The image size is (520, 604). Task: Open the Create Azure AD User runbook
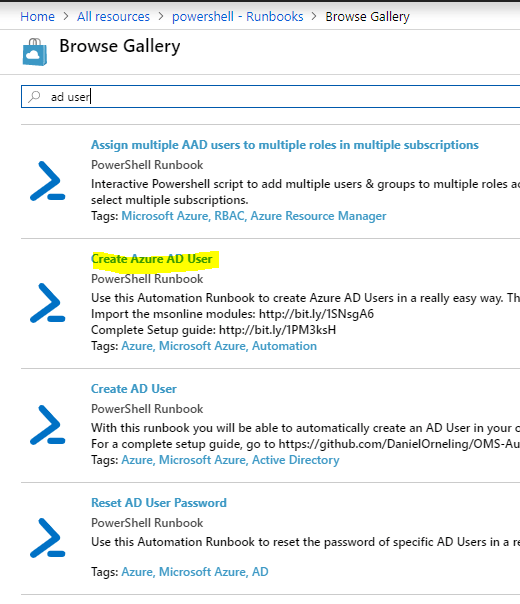(152, 259)
